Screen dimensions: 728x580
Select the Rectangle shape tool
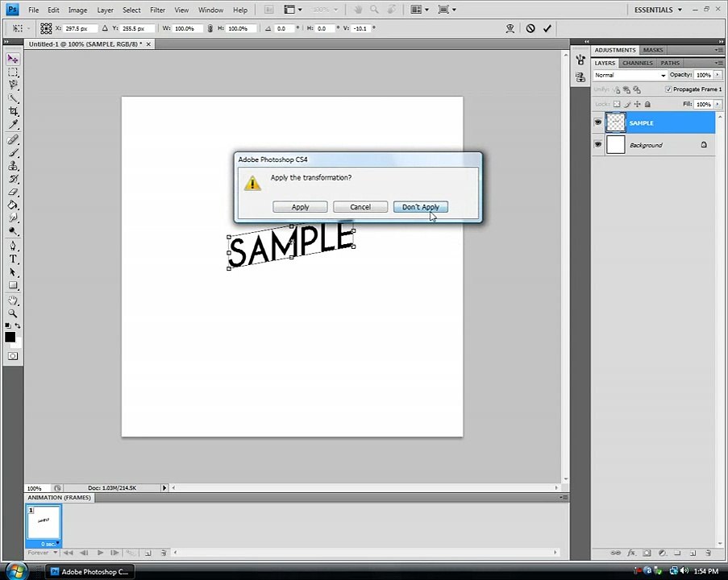(x=13, y=285)
